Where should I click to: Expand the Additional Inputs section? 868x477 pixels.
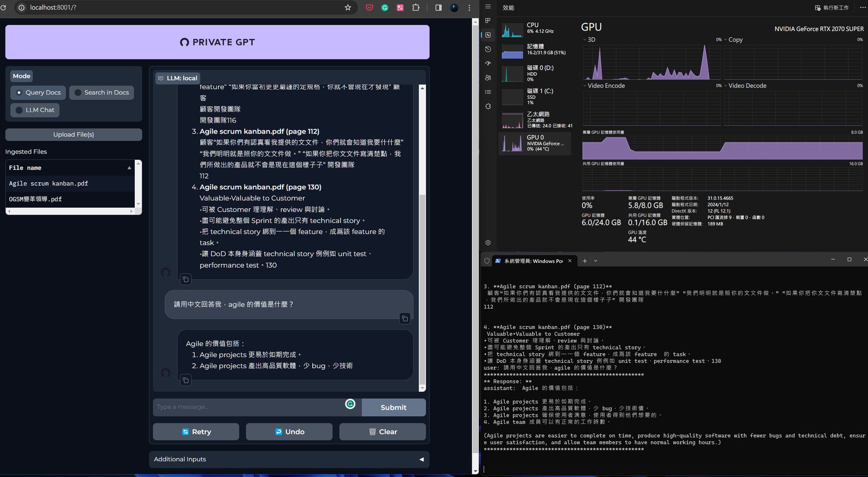click(x=289, y=459)
